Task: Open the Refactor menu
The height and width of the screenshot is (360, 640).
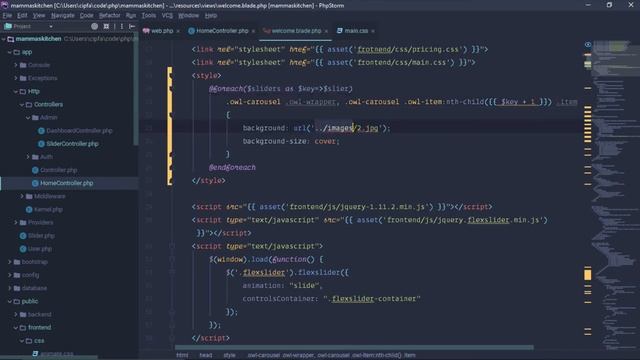Action: coord(109,16)
